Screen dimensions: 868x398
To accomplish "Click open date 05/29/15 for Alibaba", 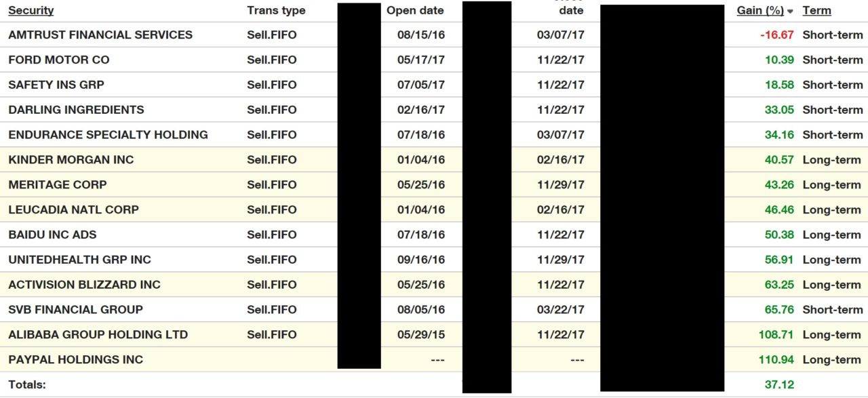I will [421, 335].
